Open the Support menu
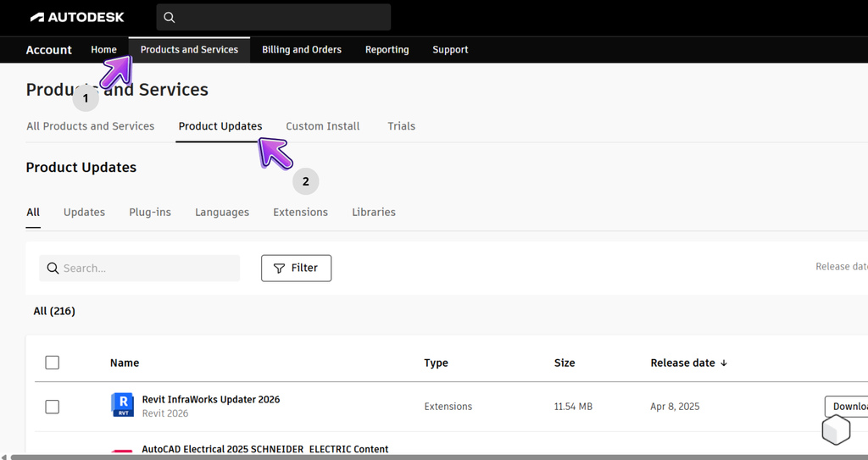 click(450, 50)
